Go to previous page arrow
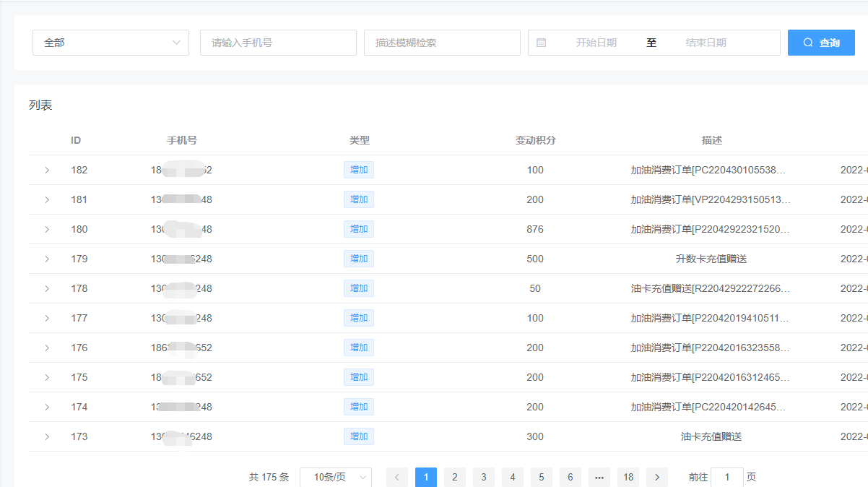Image resolution: width=868 pixels, height=487 pixels. coord(397,477)
